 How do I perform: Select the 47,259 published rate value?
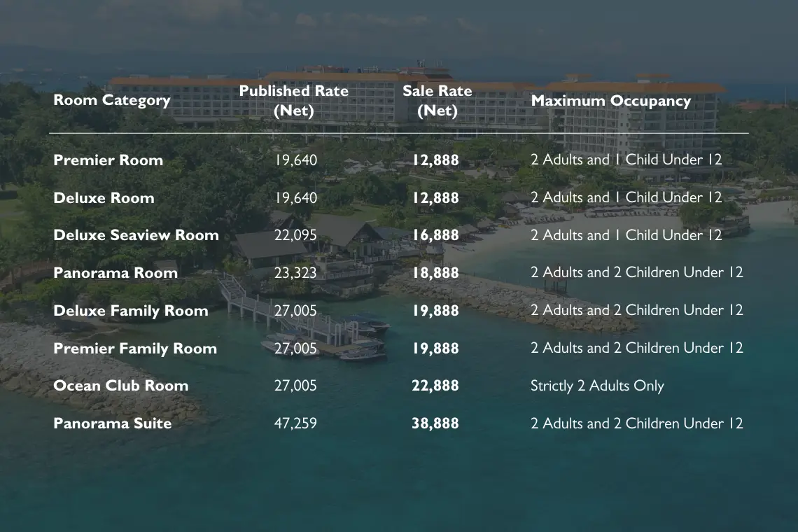coord(295,423)
